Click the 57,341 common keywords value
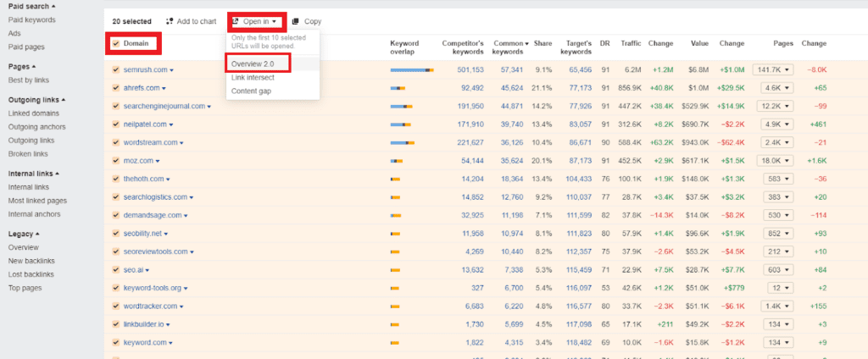 click(x=512, y=70)
